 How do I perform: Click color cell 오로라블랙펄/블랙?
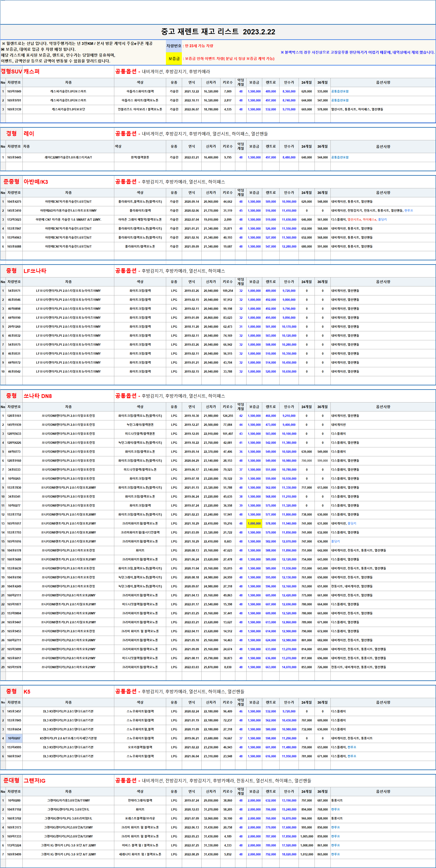coord(140,747)
